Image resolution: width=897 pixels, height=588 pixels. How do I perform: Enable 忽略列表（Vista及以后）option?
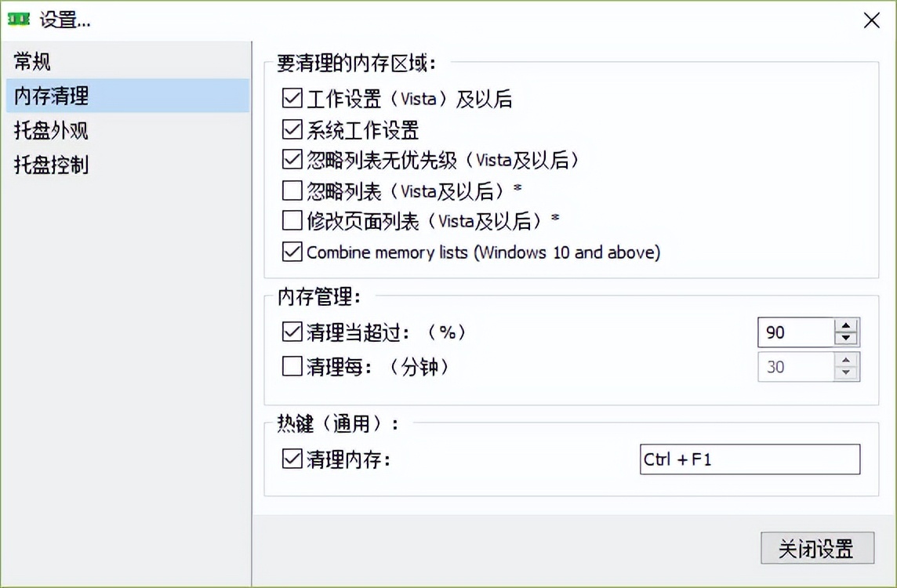click(292, 190)
